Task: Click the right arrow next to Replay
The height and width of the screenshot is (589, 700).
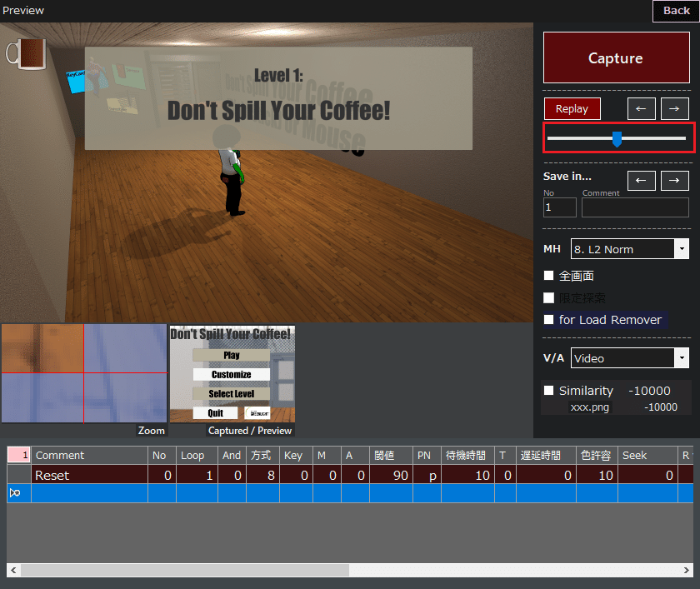Action: point(674,109)
